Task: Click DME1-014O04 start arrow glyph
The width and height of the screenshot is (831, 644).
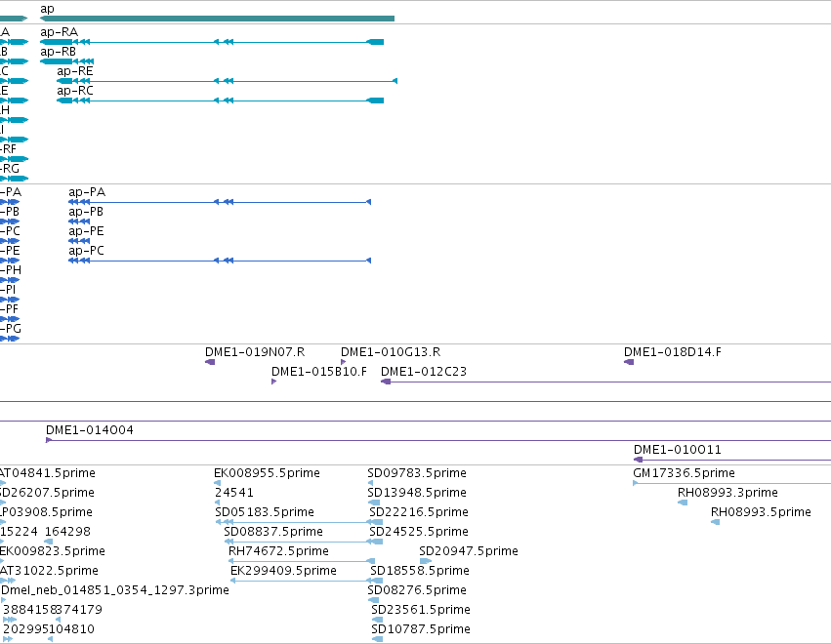Action: point(49,440)
